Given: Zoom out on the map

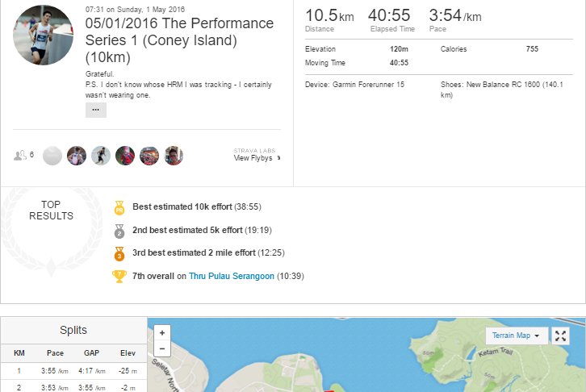Looking at the screenshot, I should (x=162, y=348).
